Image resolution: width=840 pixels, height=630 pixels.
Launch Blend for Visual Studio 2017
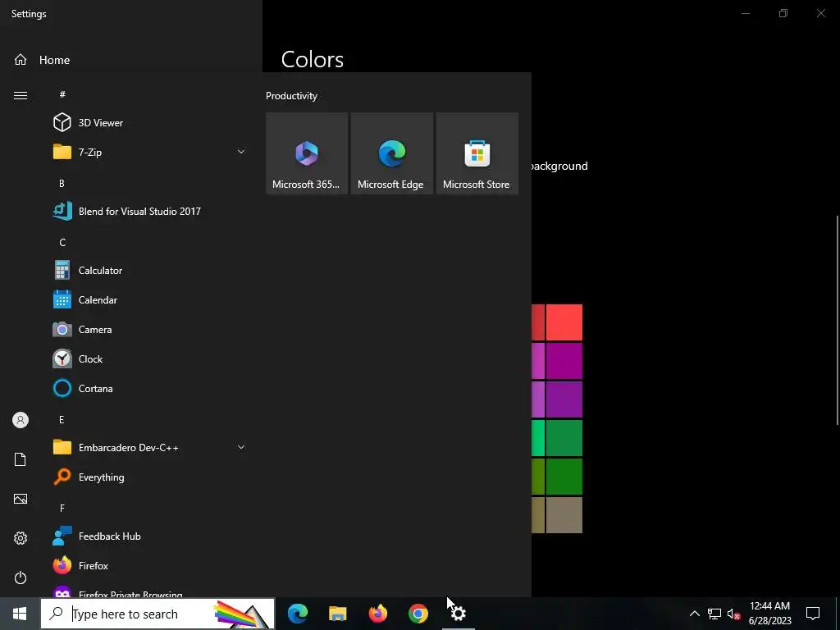[150, 211]
